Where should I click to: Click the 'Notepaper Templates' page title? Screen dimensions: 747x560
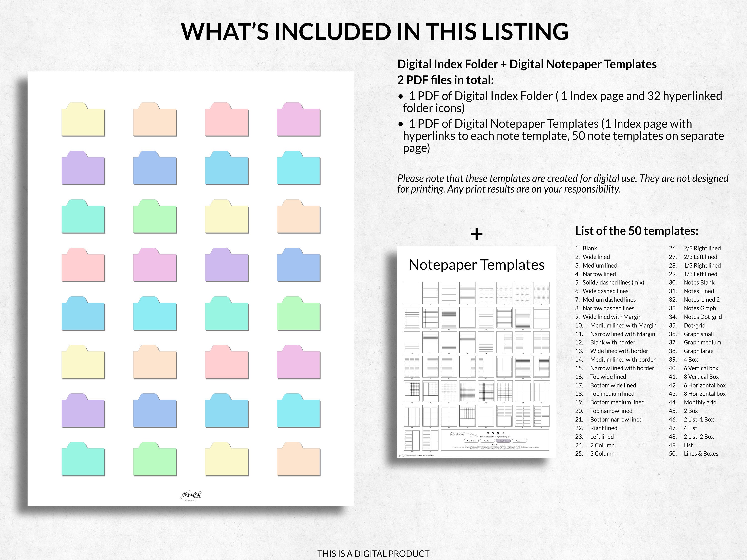click(477, 265)
